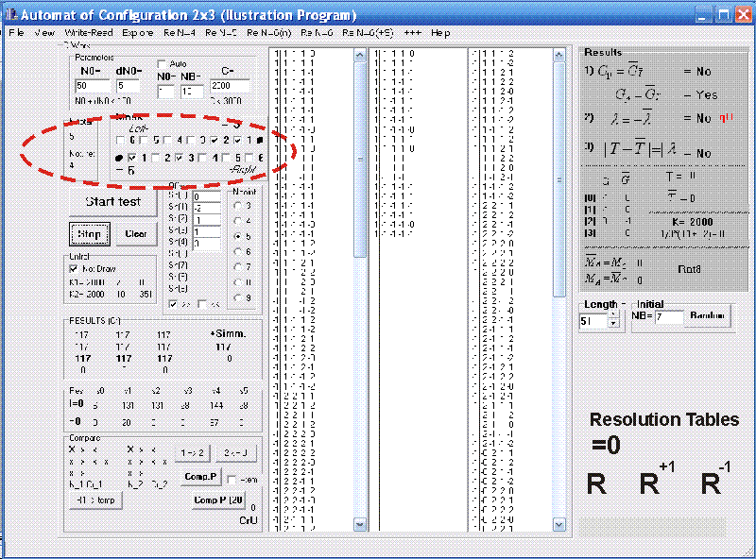
Task: Click the down arrow of the first list scrollbar
Action: 360,524
